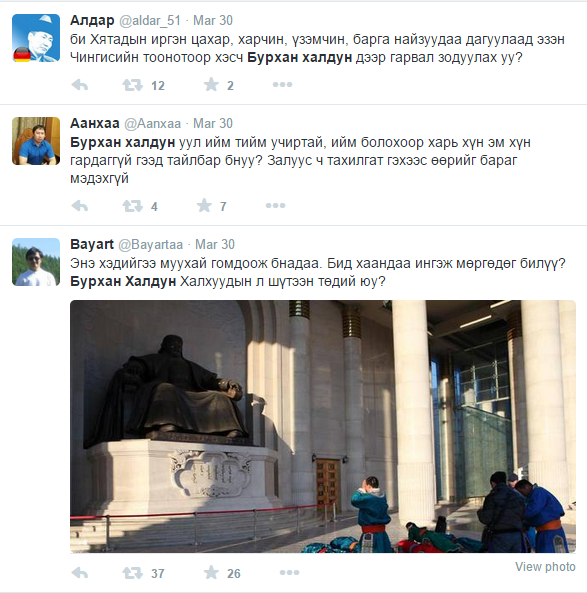Screen dimensions: 587x593
Task: Reply to Aanxaa's tweet
Action: tap(79, 206)
